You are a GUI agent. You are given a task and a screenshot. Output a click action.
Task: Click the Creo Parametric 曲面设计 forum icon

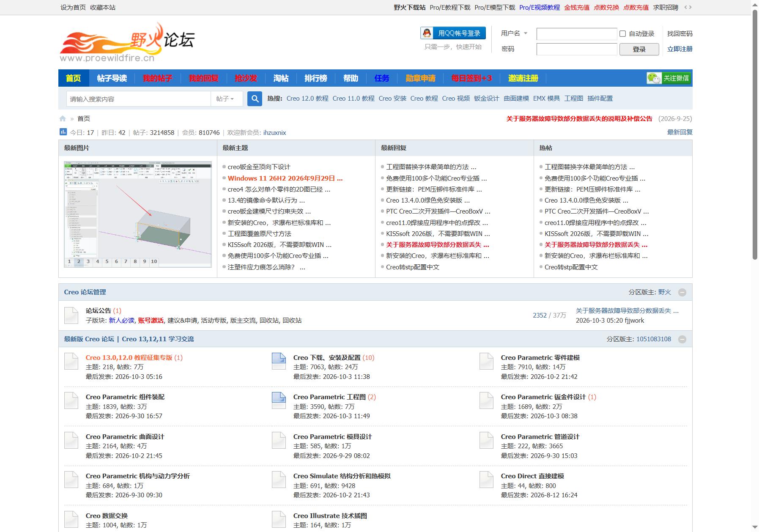click(71, 440)
